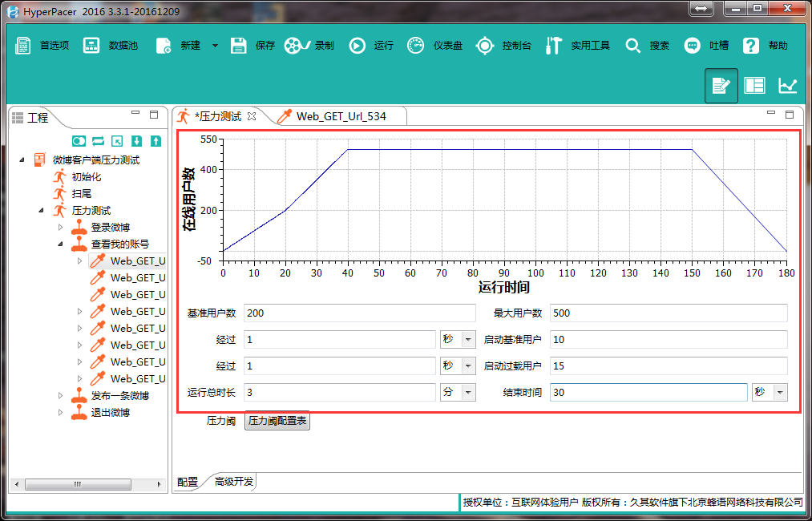The width and height of the screenshot is (812, 521).
Task: Click the project panel scrollbar left arrow
Action: [17, 484]
